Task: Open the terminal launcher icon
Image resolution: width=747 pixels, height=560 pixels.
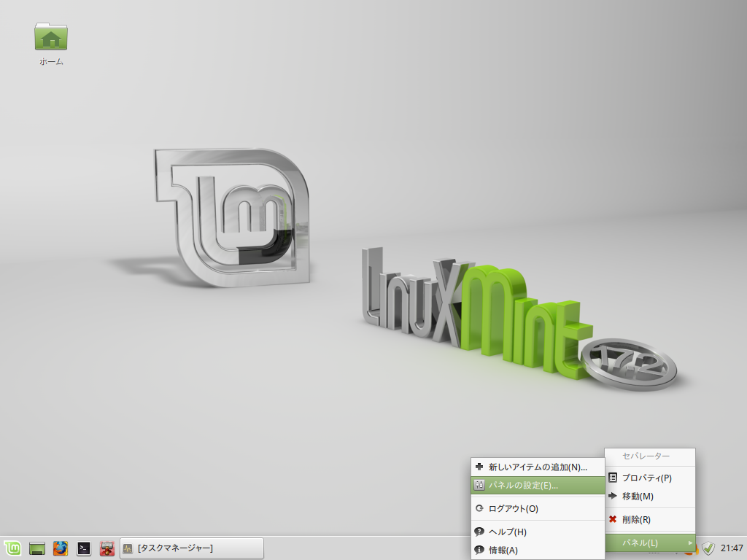Action: (x=84, y=548)
